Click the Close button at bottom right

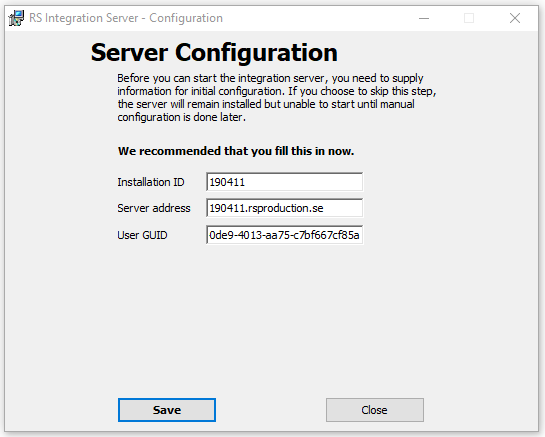375,410
